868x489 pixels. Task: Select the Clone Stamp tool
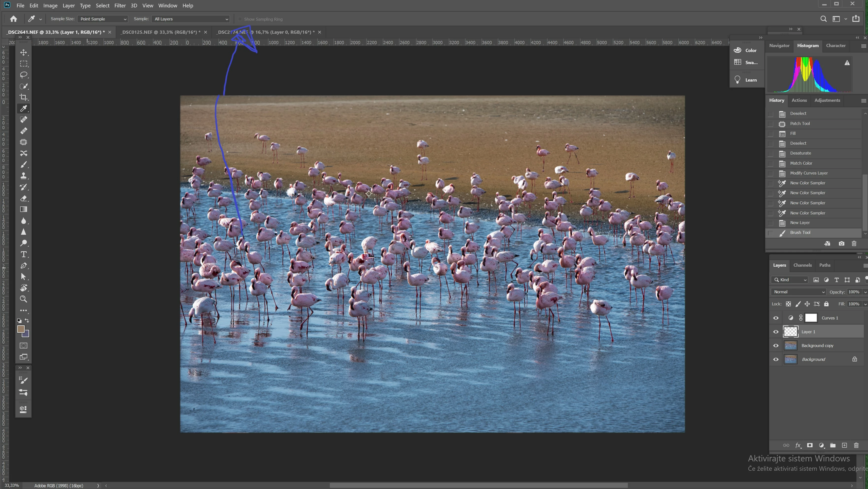24,176
